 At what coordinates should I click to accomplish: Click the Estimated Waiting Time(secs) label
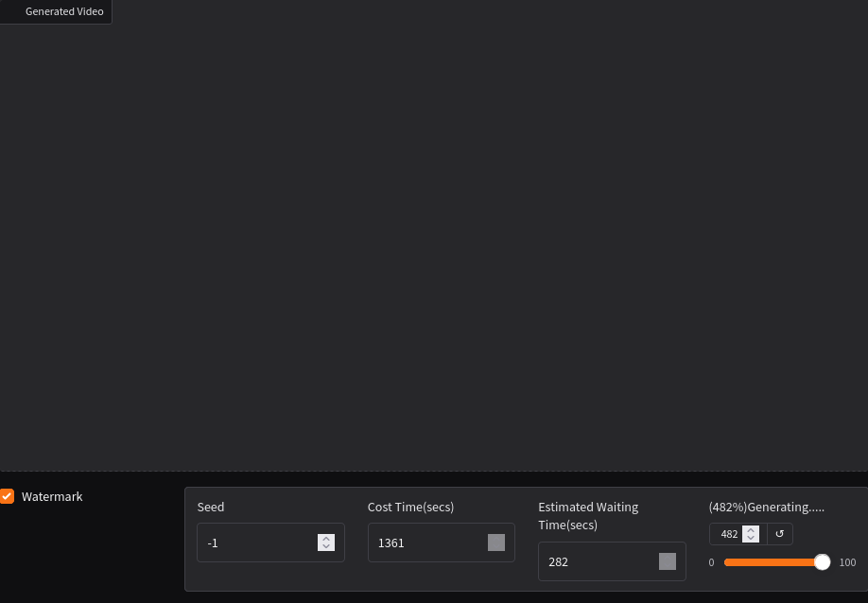588,516
